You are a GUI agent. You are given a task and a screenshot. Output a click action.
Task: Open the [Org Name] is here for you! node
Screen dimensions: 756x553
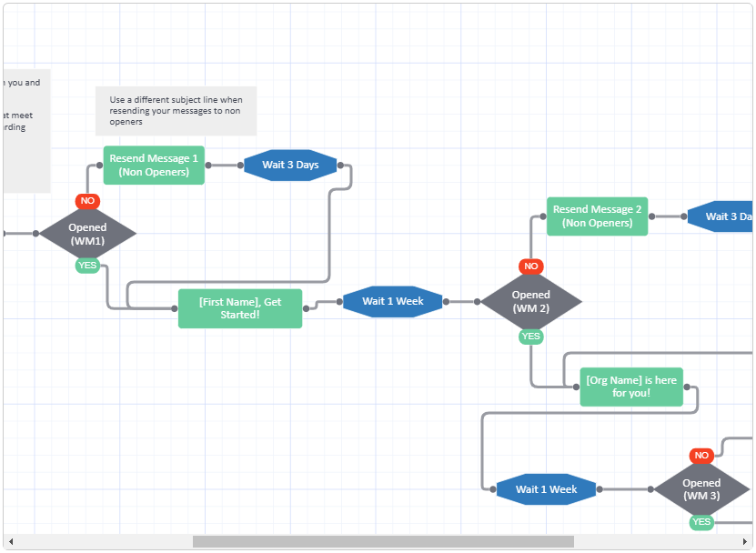[x=631, y=387]
